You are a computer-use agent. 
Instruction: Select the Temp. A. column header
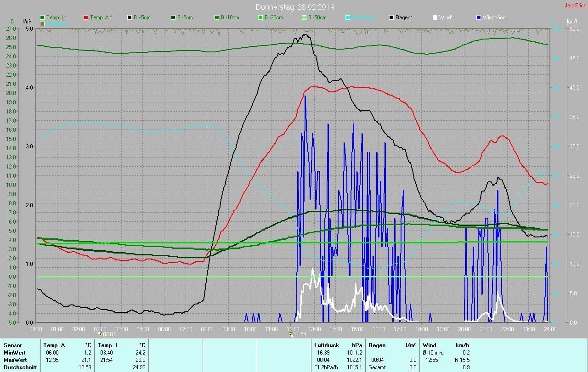click(x=55, y=345)
